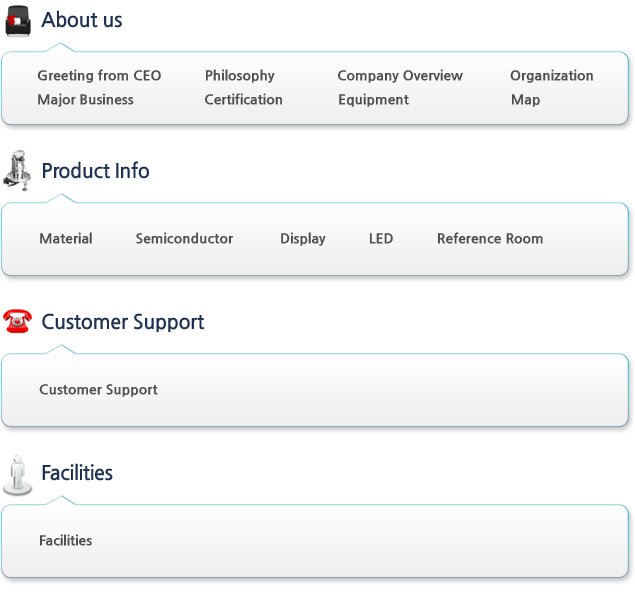
Task: View the Organization page
Action: click(552, 76)
